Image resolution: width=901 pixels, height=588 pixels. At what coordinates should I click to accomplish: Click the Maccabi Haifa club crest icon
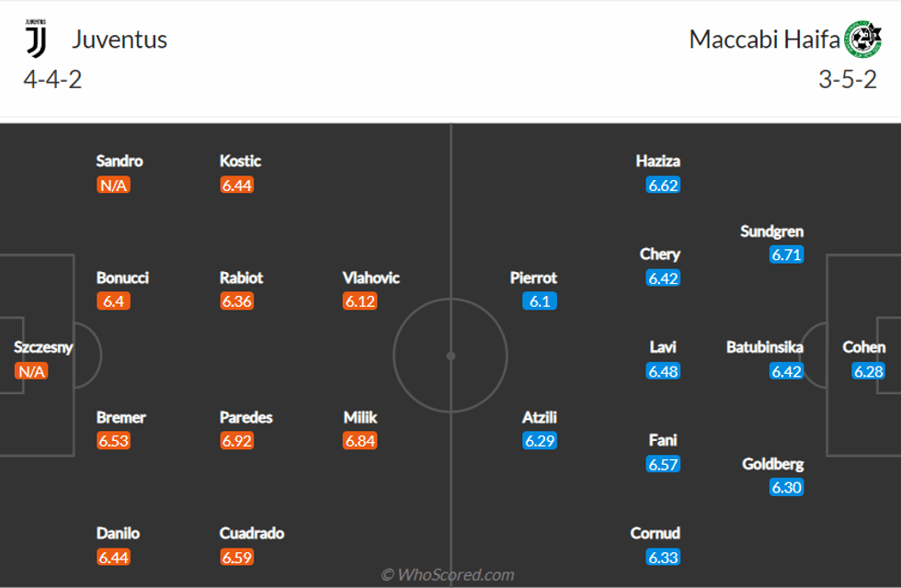(862, 40)
